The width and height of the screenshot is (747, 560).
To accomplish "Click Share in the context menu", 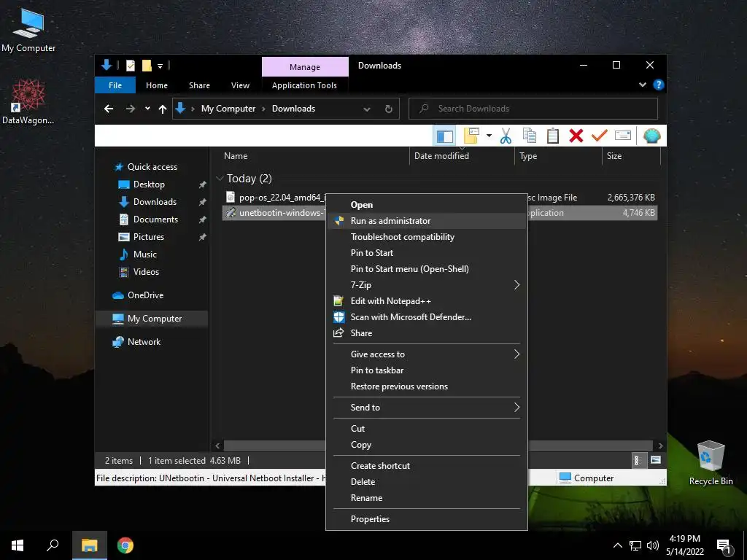I will pyautogui.click(x=426, y=333).
